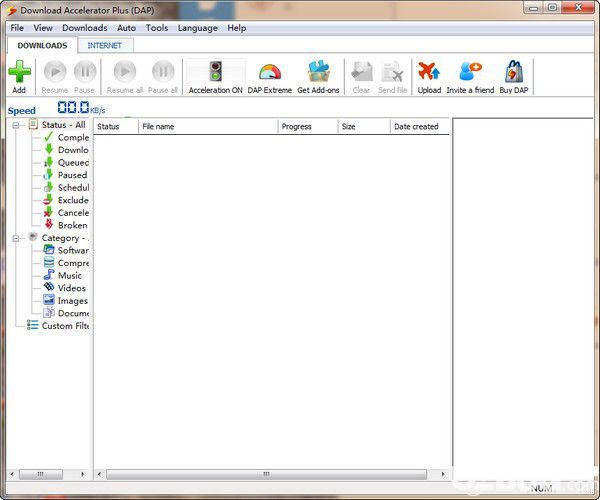The width and height of the screenshot is (600, 500).
Task: Select the Broken status filter
Action: click(73, 225)
